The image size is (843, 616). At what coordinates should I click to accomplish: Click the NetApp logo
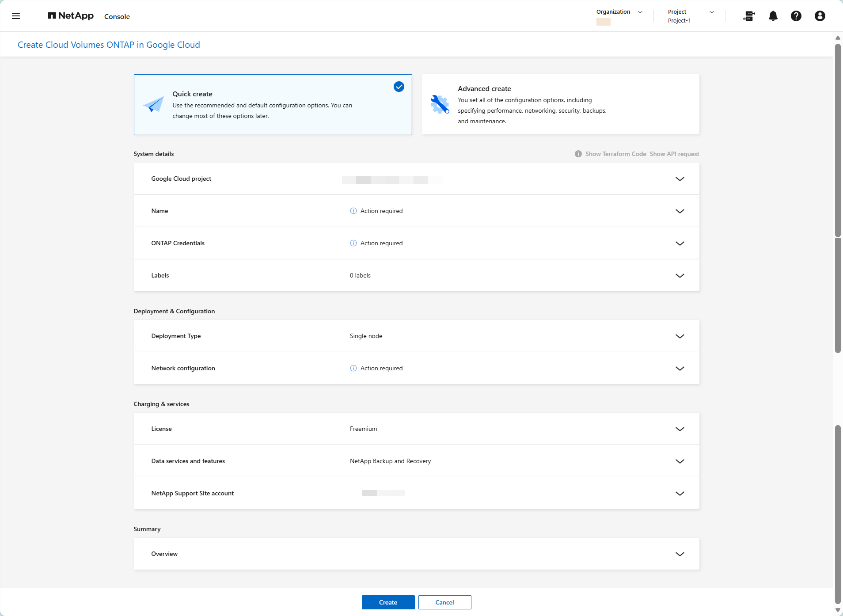pyautogui.click(x=71, y=16)
